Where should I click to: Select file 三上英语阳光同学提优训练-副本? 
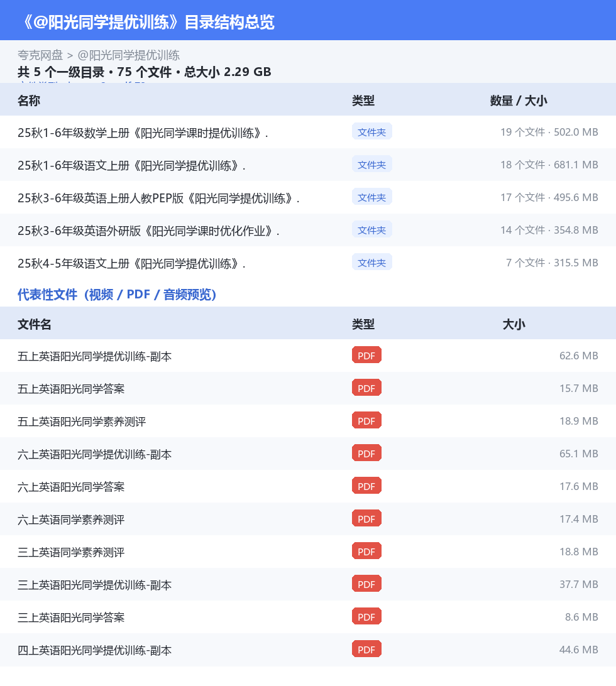[94, 584]
